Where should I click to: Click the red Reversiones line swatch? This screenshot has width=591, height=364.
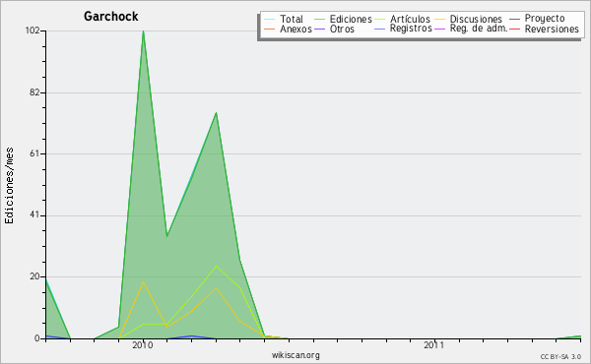[x=515, y=30]
